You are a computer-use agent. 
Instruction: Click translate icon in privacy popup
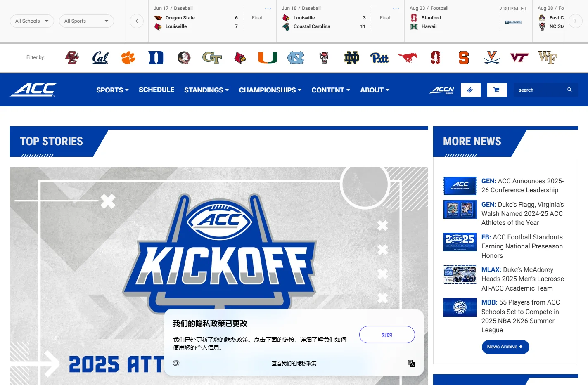[411, 363]
